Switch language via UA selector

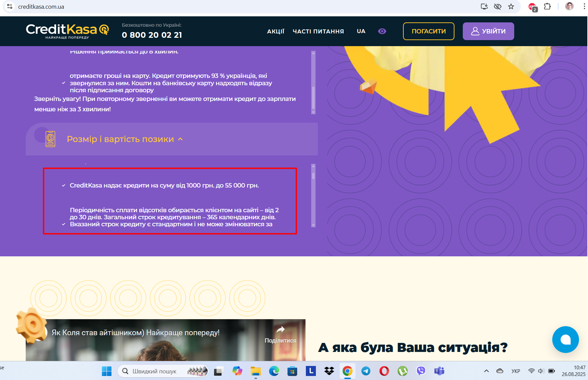click(x=361, y=31)
